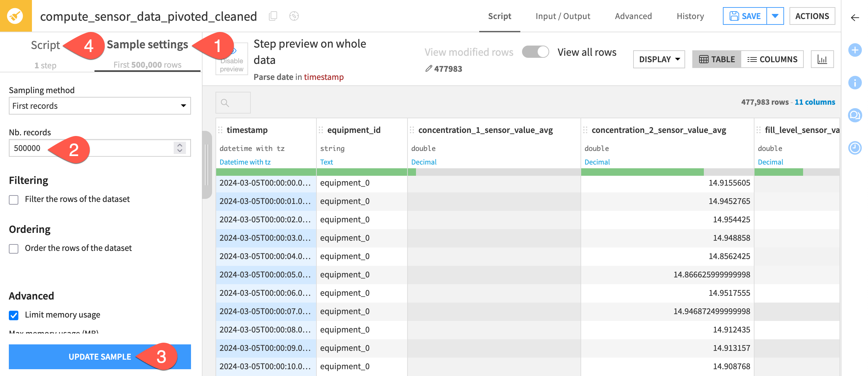Image resolution: width=868 pixels, height=376 pixels.
Task: Click the 11 columns link
Action: coord(815,102)
